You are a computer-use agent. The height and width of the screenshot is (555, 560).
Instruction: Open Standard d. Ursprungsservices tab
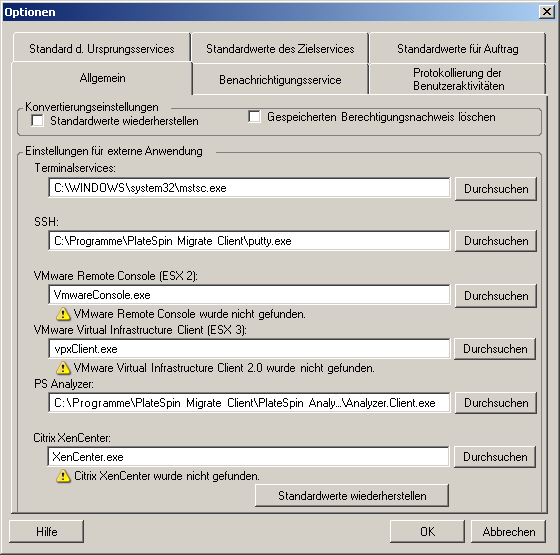tap(102, 48)
